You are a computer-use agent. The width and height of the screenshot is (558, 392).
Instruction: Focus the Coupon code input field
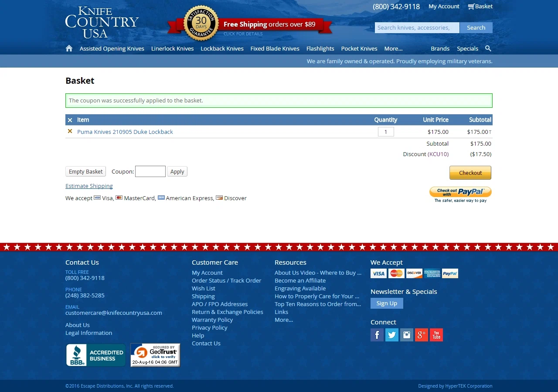pos(150,171)
